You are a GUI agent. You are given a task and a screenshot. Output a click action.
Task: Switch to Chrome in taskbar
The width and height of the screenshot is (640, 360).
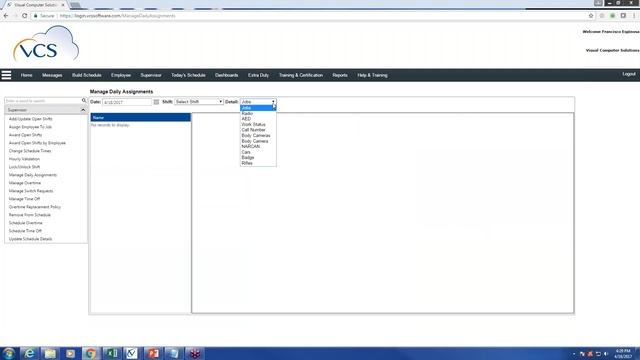click(91, 353)
